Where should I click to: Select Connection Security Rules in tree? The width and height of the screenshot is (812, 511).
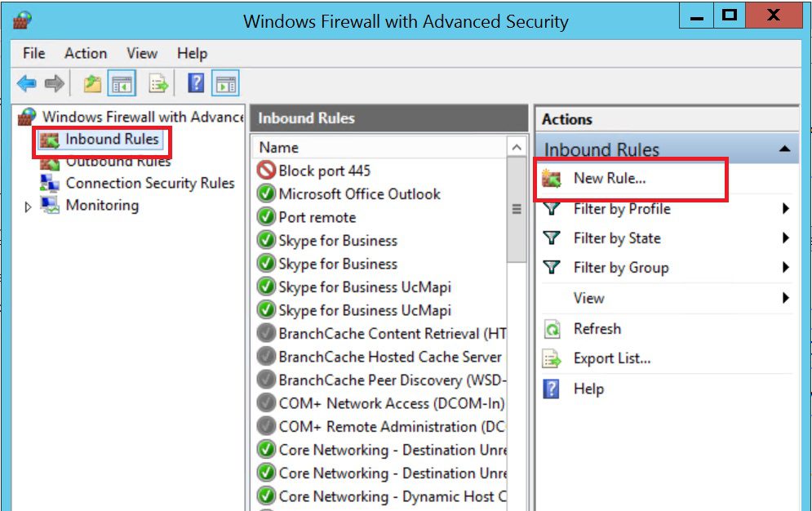point(150,184)
